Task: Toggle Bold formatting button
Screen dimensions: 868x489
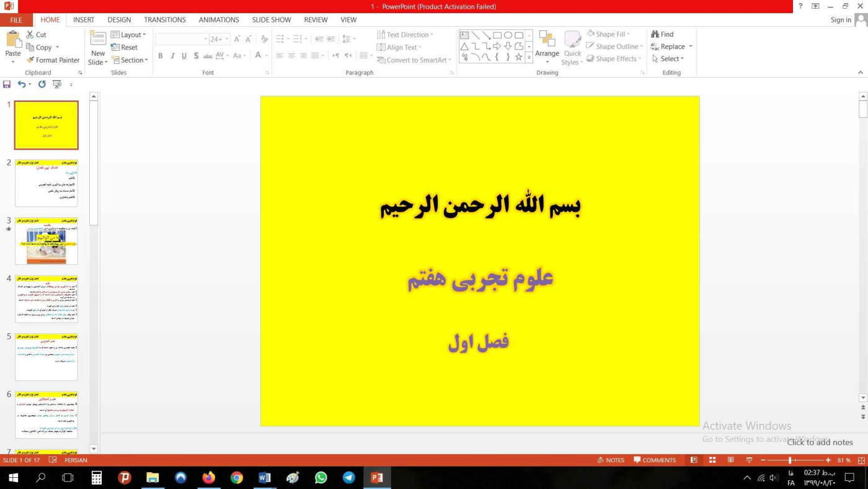Action: [160, 56]
